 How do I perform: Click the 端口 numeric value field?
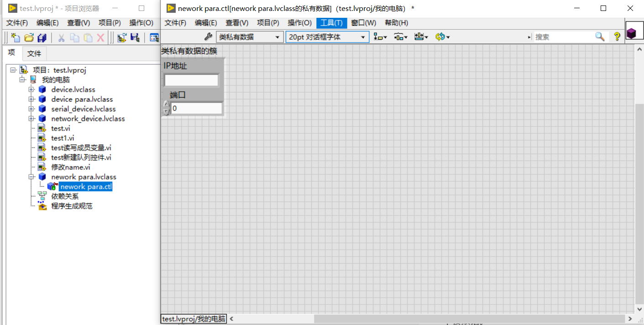click(x=196, y=108)
